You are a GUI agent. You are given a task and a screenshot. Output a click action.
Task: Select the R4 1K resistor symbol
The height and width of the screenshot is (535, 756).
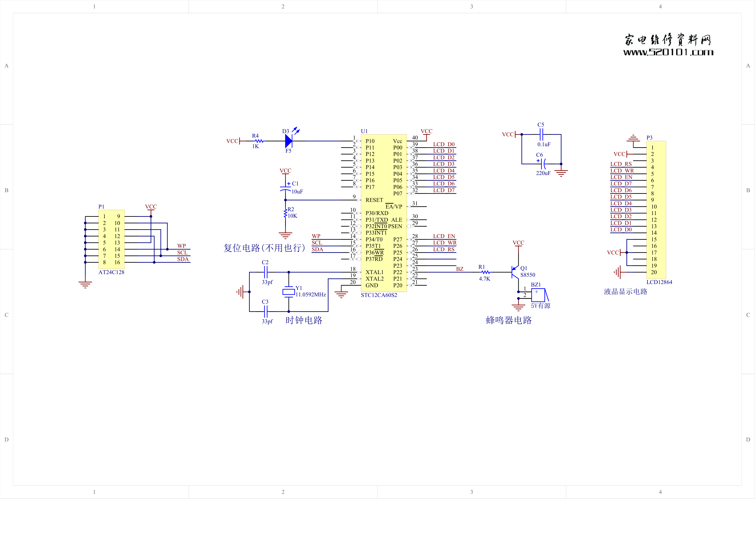coord(259,141)
